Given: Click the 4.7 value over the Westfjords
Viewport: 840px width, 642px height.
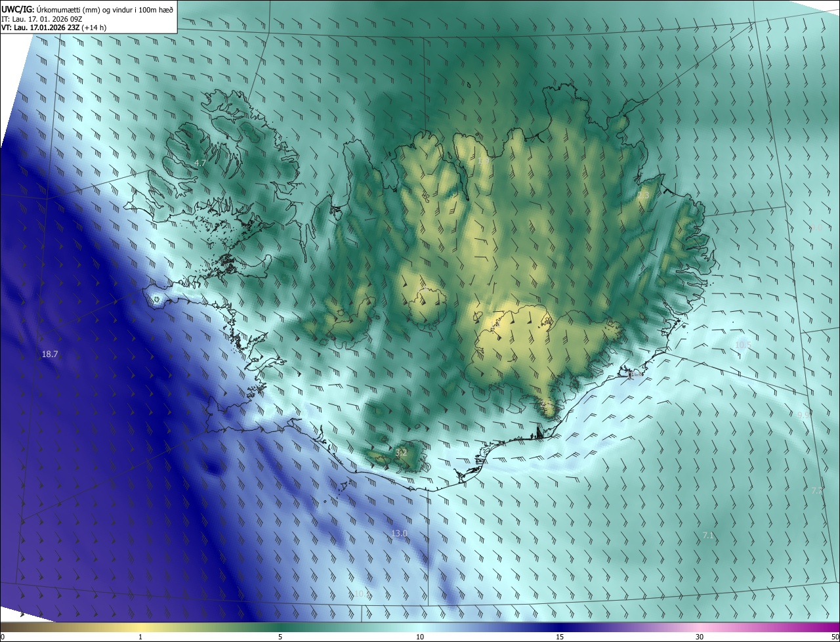Looking at the screenshot, I should point(200,163).
